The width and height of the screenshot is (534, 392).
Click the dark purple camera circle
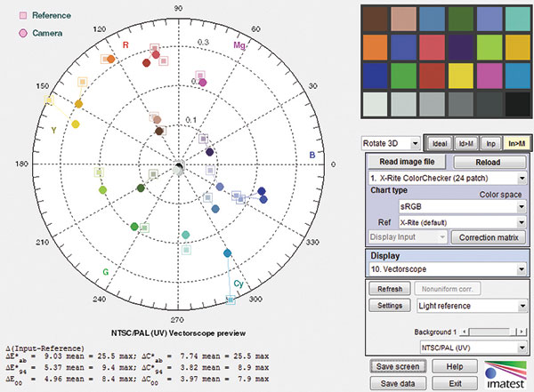210,152
